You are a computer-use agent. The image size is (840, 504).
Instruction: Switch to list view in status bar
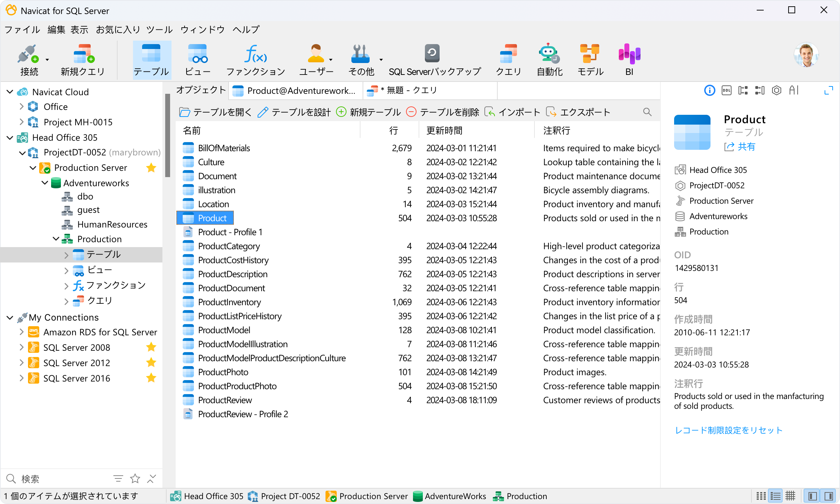pyautogui.click(x=776, y=496)
